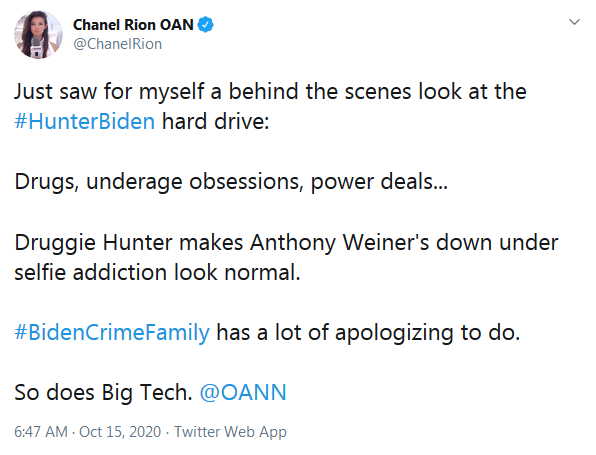Go to the @OANN mention
Viewport: 596px width, 455px height.
243,392
